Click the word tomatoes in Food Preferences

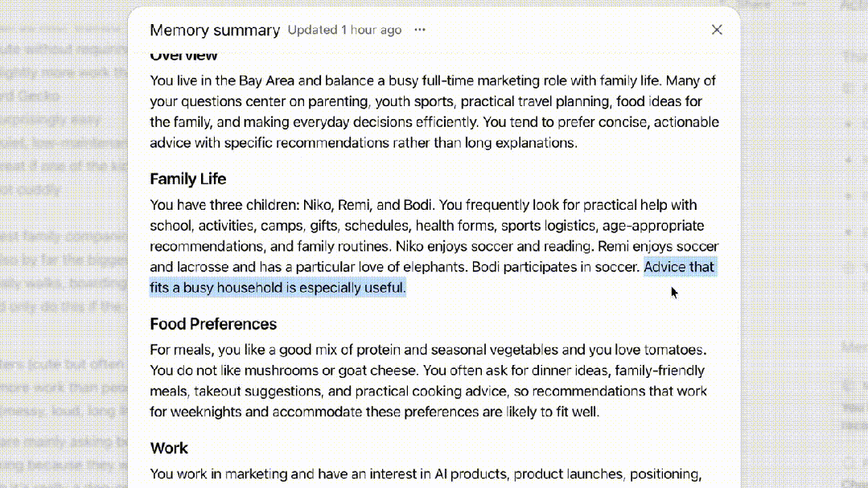tap(673, 350)
